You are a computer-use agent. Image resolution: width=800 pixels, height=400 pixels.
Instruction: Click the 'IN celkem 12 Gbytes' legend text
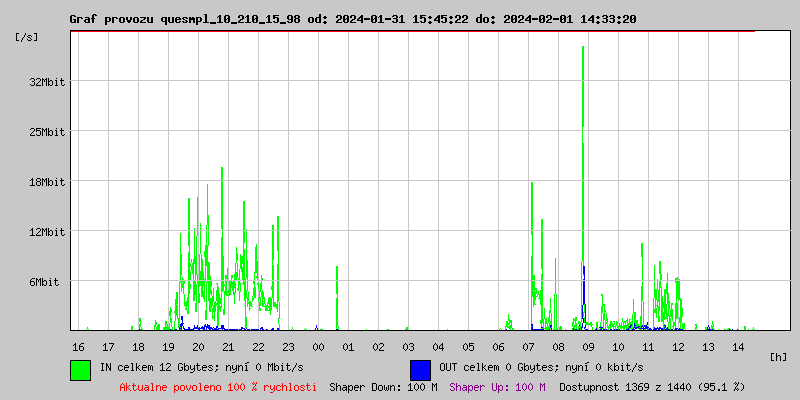coord(201,367)
